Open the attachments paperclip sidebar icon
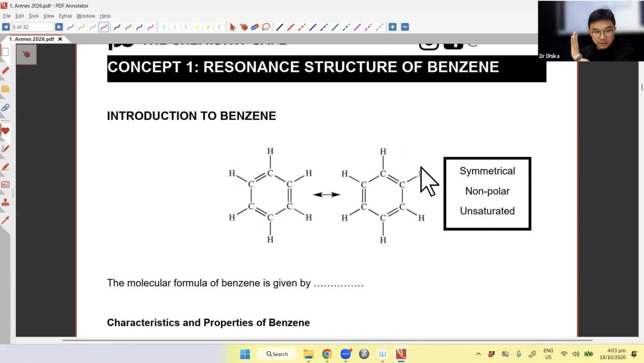Image resolution: width=644 pixels, height=363 pixels. tap(5, 107)
